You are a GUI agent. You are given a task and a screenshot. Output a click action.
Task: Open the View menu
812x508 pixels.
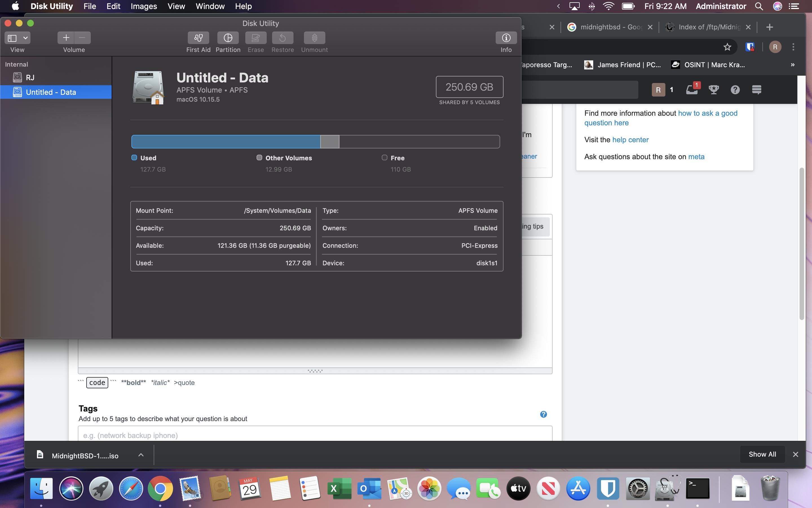[176, 6]
